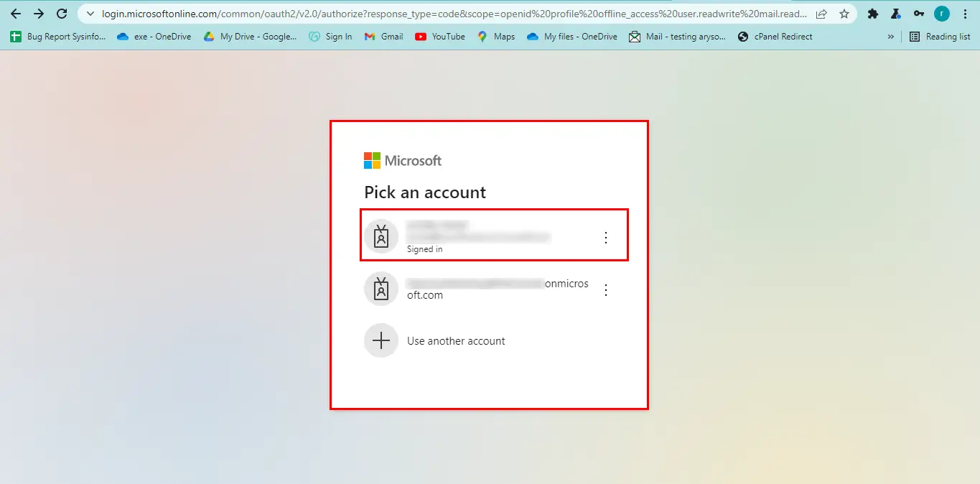Open options menu for the onmicrosoft.com account

606,290
